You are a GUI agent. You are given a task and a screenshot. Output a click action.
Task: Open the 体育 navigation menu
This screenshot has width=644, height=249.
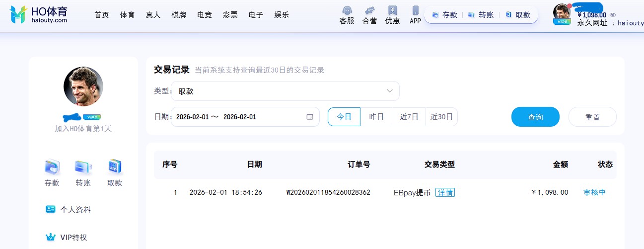(127, 15)
